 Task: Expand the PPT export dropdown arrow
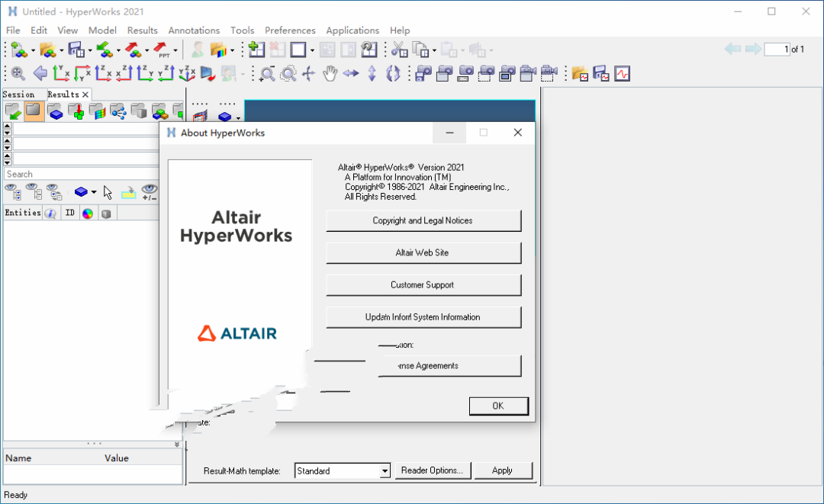coord(175,51)
